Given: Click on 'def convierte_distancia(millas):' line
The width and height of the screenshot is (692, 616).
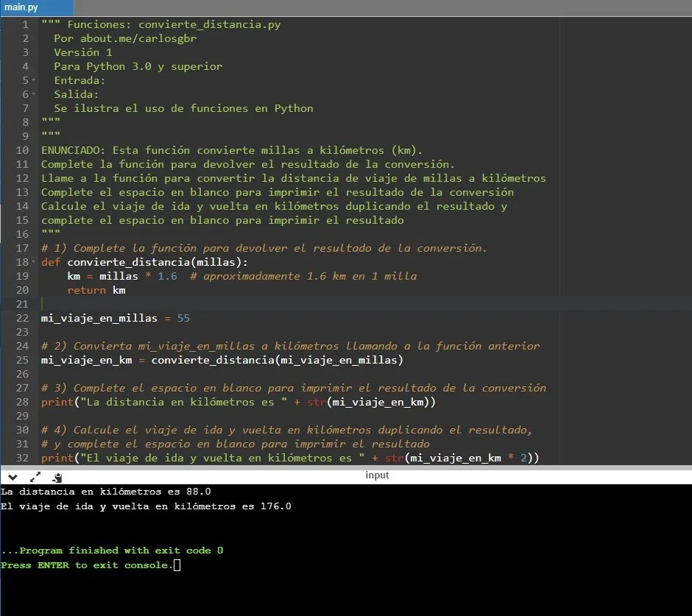Looking at the screenshot, I should coord(144,262).
